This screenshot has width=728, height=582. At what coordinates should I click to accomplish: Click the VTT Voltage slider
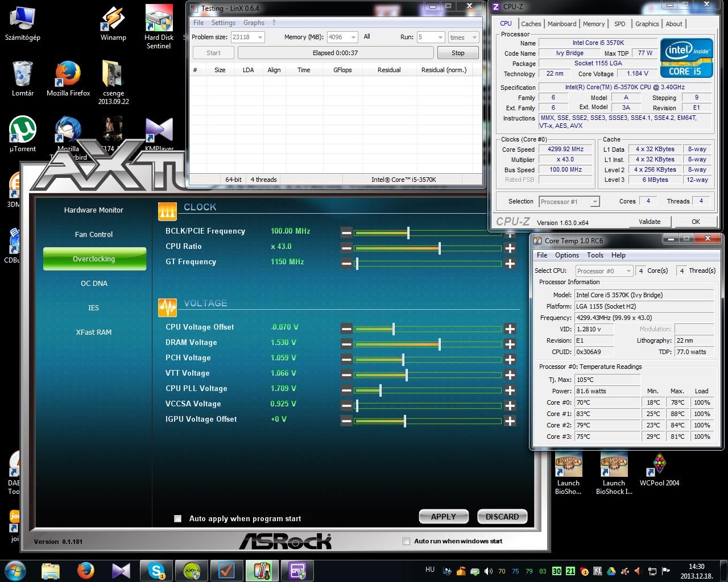(428, 375)
